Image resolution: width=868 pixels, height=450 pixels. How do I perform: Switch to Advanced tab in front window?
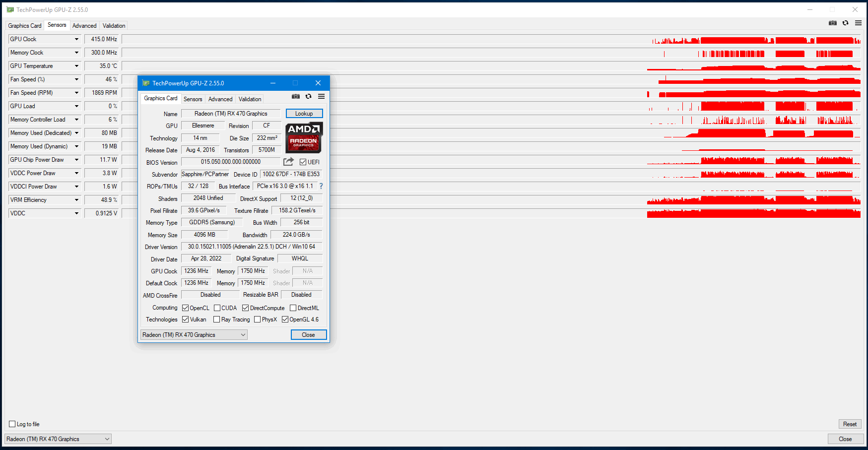pyautogui.click(x=220, y=99)
